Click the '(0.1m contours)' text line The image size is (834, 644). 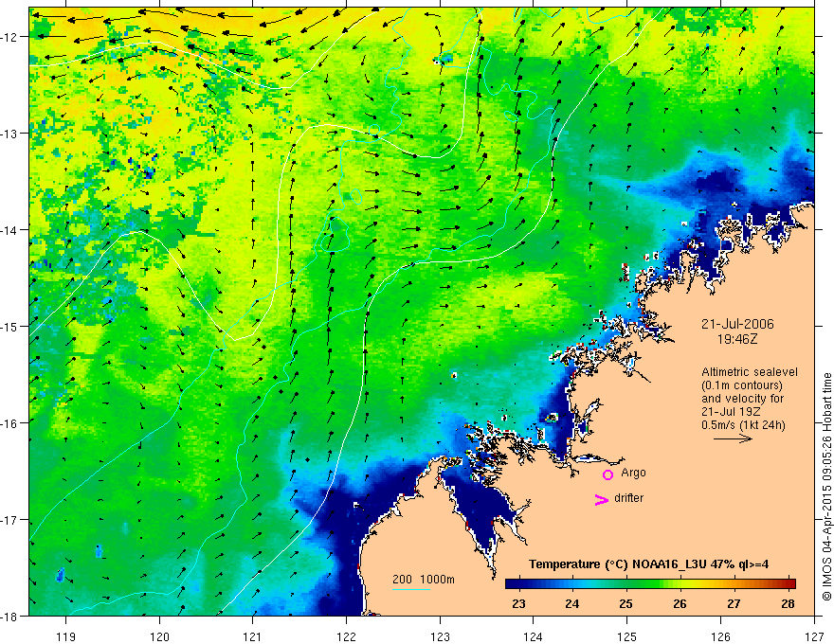coord(742,385)
